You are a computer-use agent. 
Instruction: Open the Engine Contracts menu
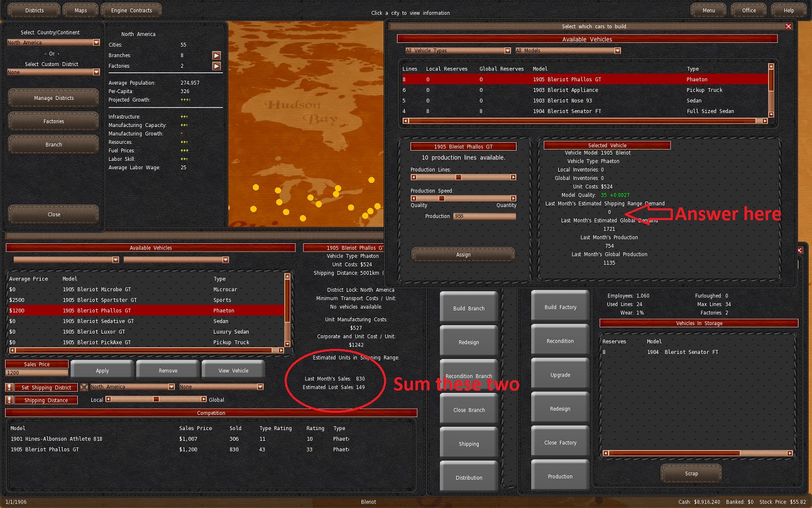131,10
